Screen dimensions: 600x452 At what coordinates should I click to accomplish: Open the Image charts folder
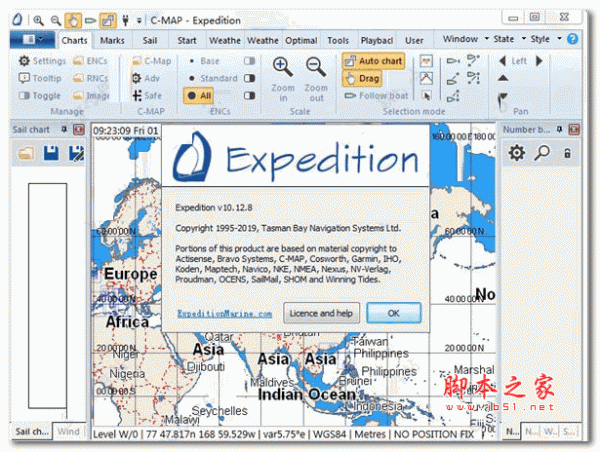pyautogui.click(x=91, y=96)
